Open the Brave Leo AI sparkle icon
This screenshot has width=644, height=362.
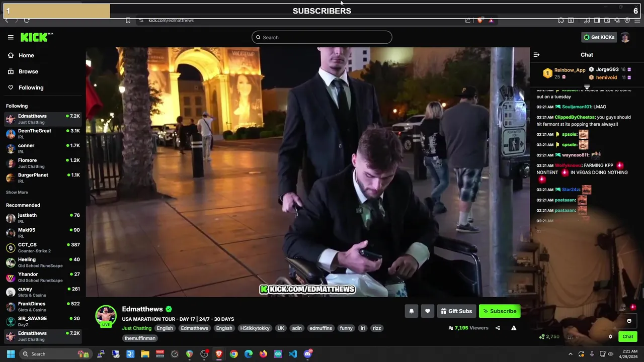617,20
